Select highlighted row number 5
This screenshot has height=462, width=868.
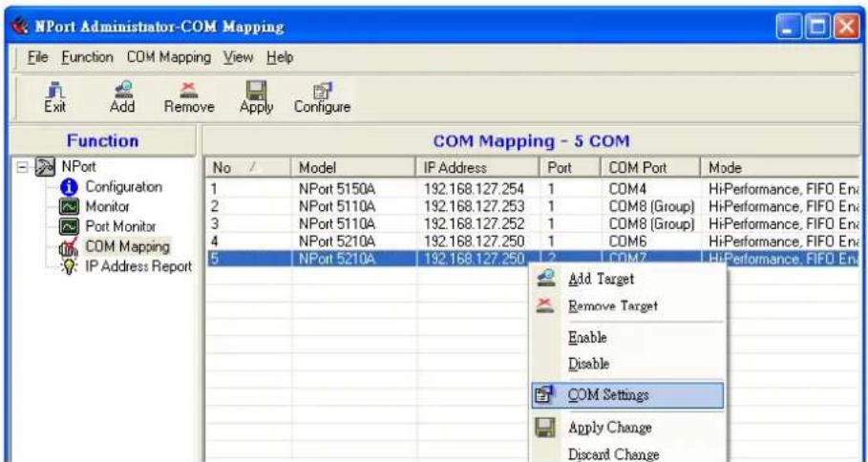[533, 259]
